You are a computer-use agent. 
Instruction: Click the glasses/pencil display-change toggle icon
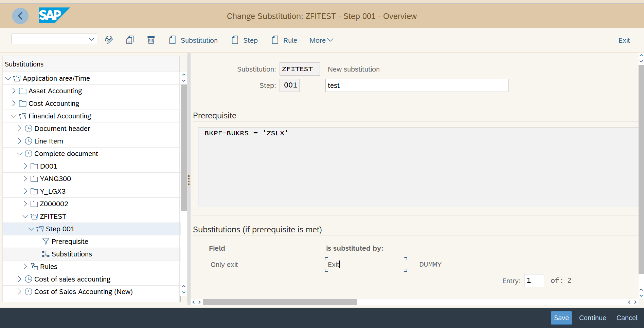click(x=109, y=40)
